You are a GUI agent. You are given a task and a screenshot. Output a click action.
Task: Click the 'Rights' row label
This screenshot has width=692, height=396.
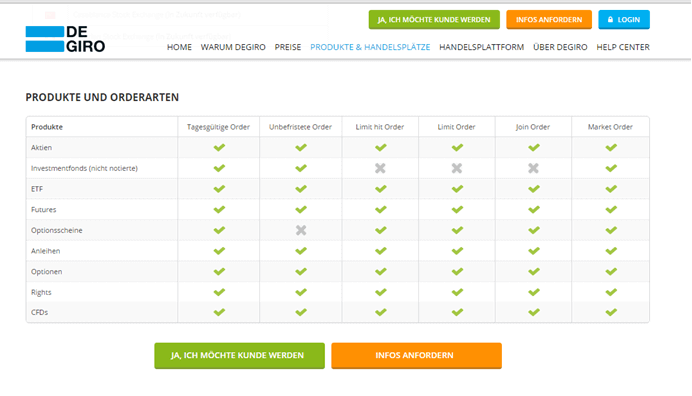(x=41, y=292)
